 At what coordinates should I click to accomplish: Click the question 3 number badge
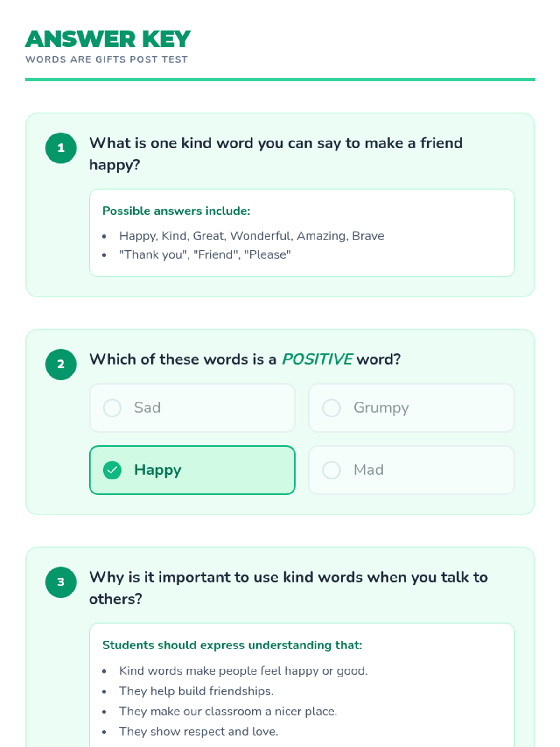[x=61, y=582]
